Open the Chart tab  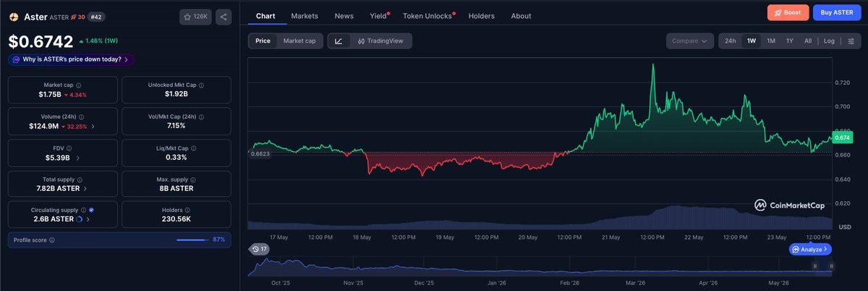tap(265, 16)
